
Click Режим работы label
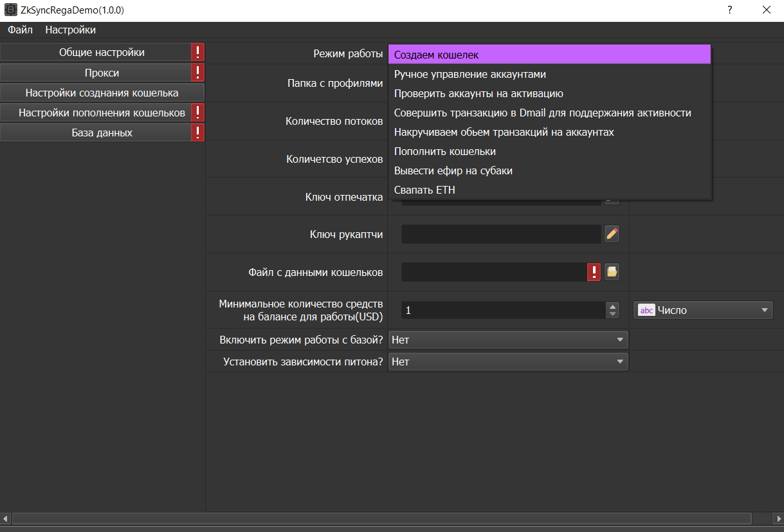click(x=348, y=54)
